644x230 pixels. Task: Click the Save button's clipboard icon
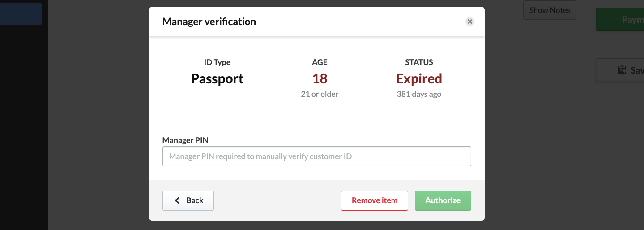[622, 70]
